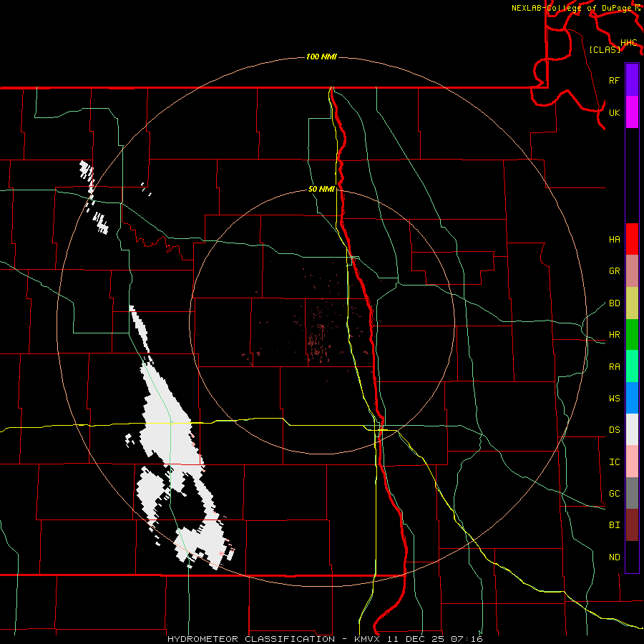644x644 pixels.
Task: Click the WS legend label
Action: pyautogui.click(x=614, y=399)
